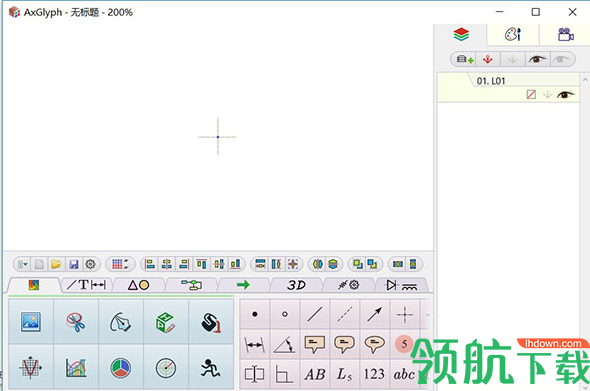590x391 pixels.
Task: Open the function graph plot tool
Action: (31, 368)
